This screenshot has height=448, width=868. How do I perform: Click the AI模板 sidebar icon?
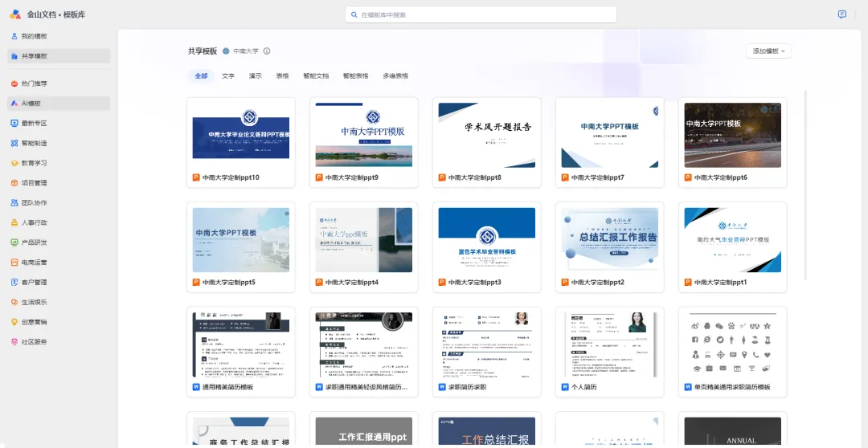14,104
